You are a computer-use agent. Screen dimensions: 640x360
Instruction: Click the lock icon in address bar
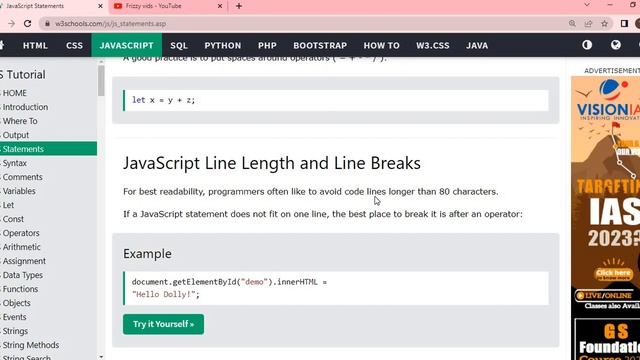pos(47,24)
